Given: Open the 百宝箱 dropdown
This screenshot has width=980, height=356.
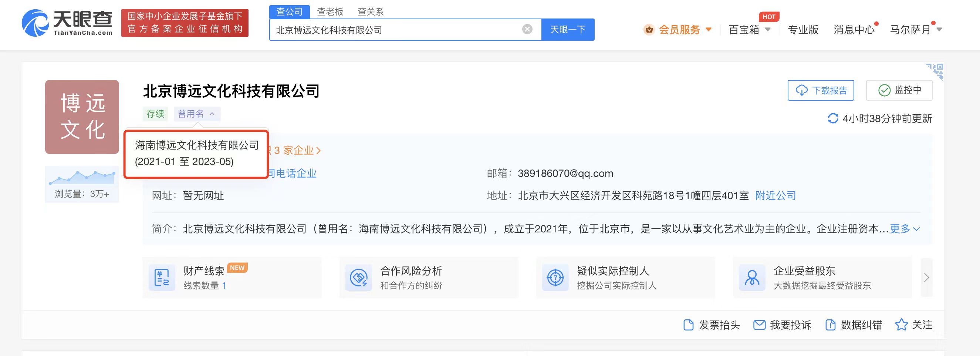Looking at the screenshot, I should pyautogui.click(x=750, y=30).
